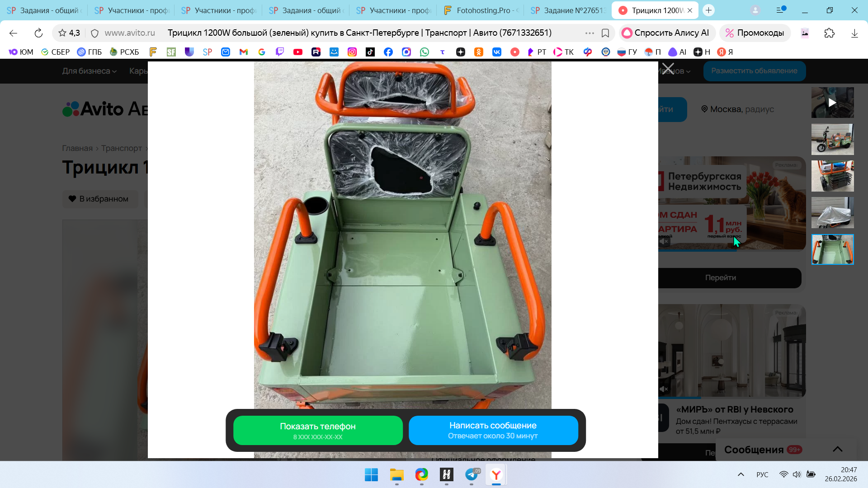Image resolution: width=868 pixels, height=488 pixels.
Task: Expand the Сообщения chat panel
Action: click(837, 449)
